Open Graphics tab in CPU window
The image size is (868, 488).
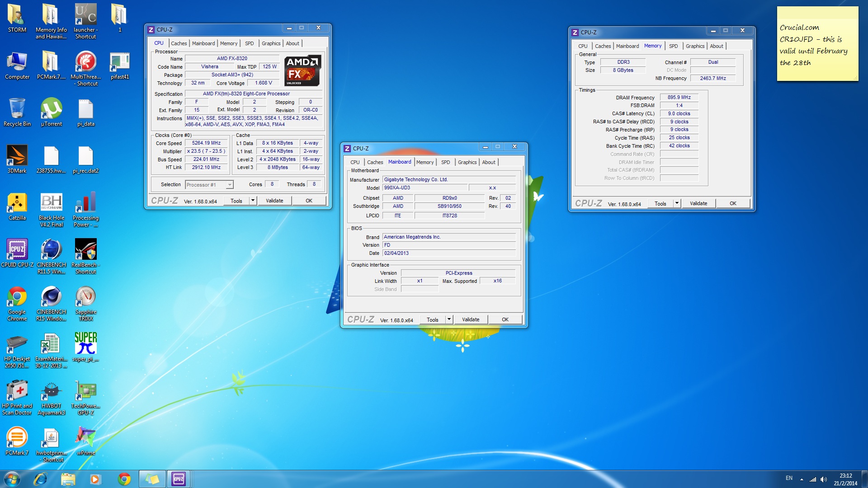[x=271, y=43]
